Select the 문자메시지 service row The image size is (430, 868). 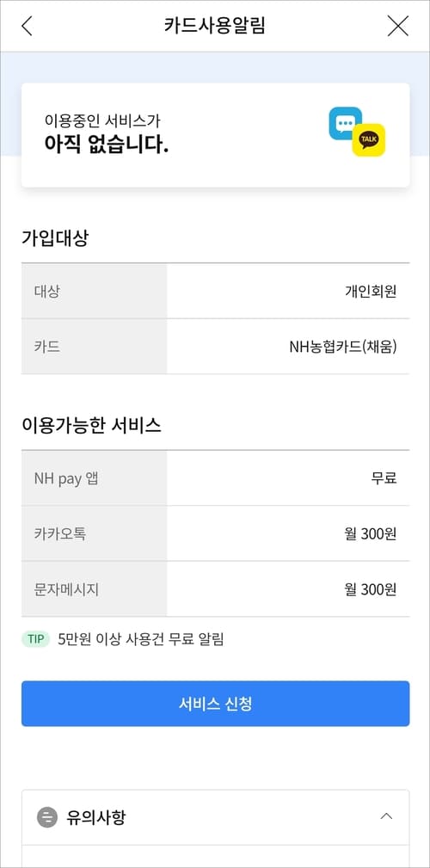click(215, 589)
